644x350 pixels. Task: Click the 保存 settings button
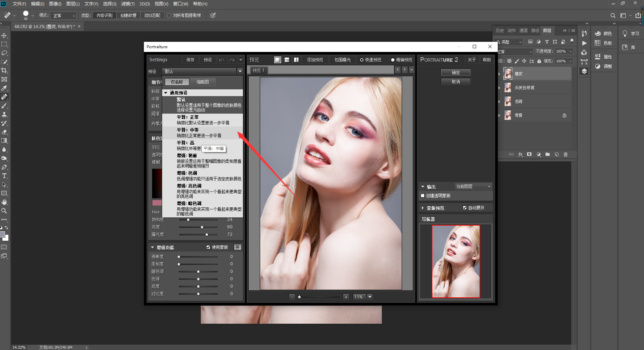[x=190, y=60]
